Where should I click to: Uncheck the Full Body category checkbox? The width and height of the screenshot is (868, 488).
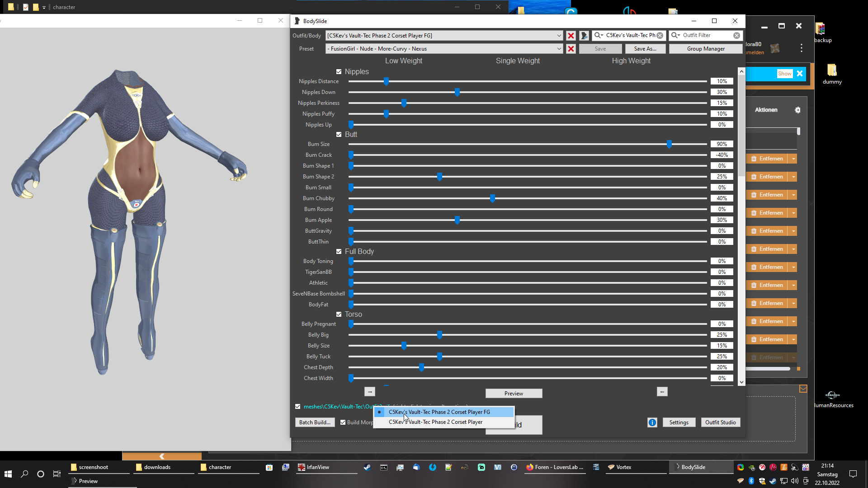(339, 252)
